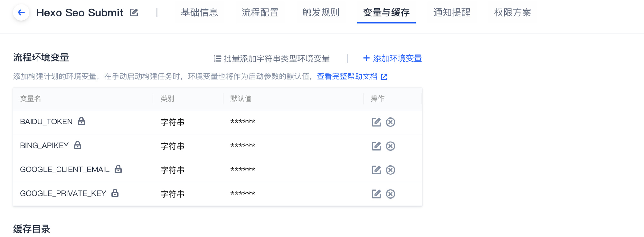
Task: Click the lock icon beside BAIDU_TOKEN
Action: point(81,121)
